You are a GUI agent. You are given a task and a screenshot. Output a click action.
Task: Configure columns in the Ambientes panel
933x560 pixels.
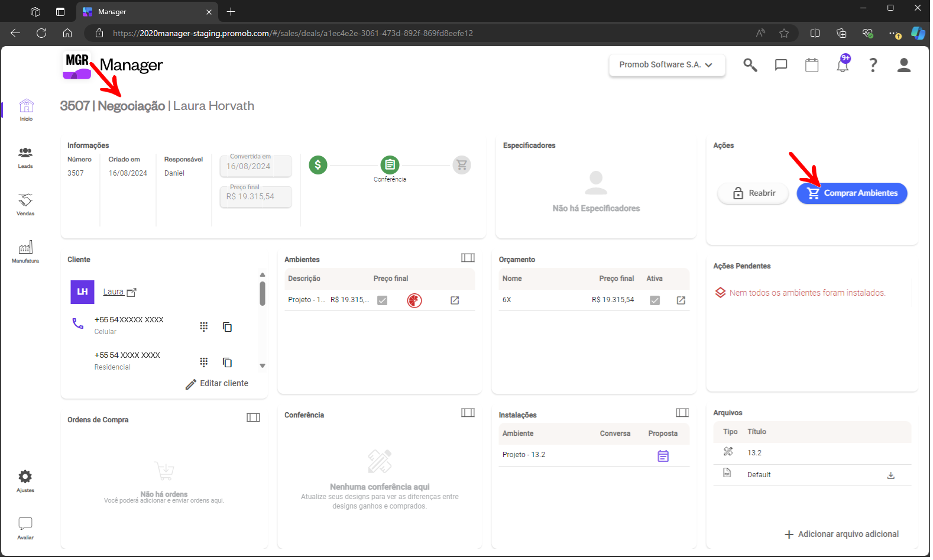pyautogui.click(x=468, y=258)
